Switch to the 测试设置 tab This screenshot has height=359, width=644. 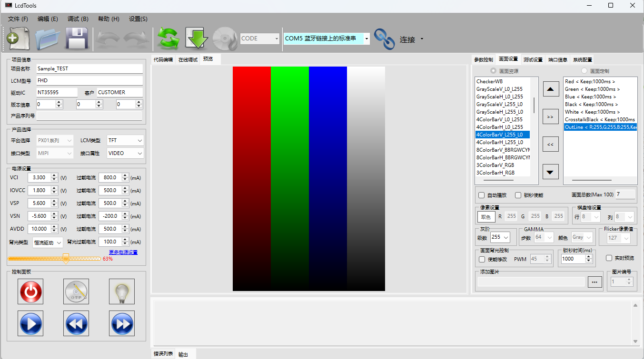533,59
